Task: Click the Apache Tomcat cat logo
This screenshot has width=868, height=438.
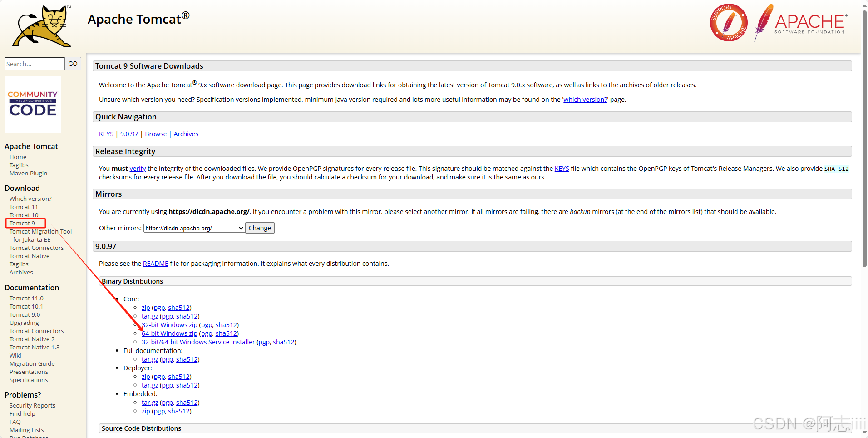Action: (x=42, y=26)
